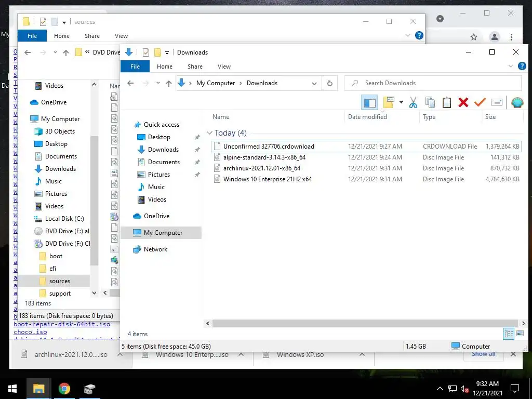The image size is (532, 399).
Task: Open Documents under Quick access
Action: (x=164, y=162)
